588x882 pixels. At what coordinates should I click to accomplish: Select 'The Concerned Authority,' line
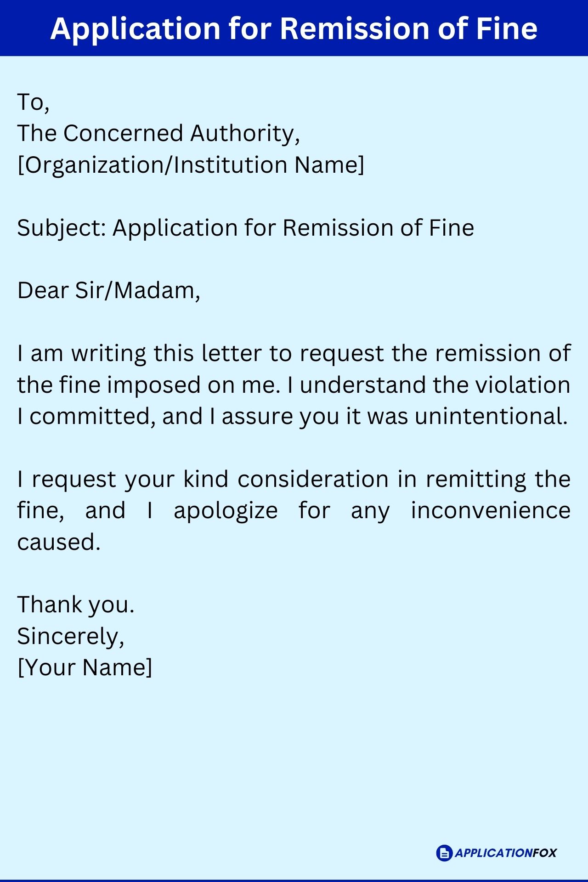click(x=159, y=133)
